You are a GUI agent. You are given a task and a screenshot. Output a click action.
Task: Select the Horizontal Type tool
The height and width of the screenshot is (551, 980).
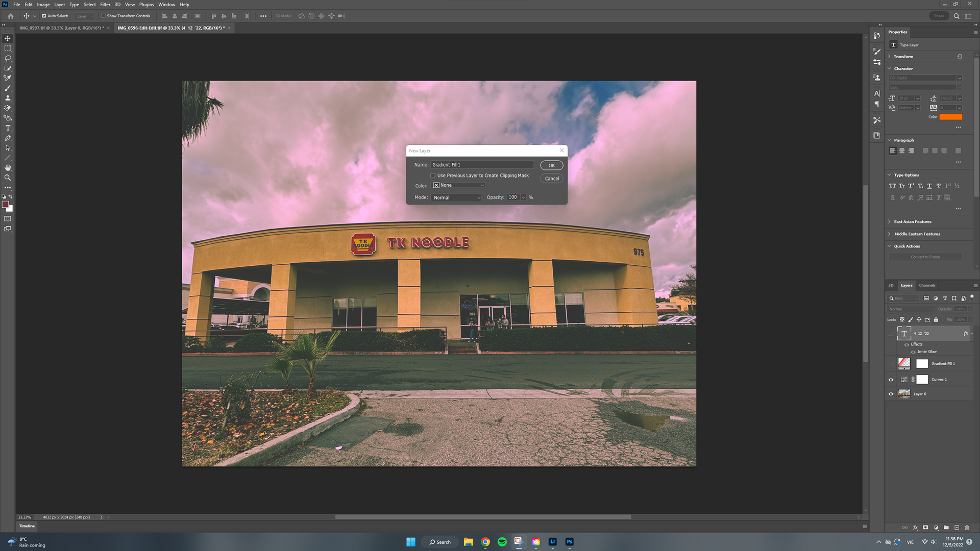pos(7,128)
